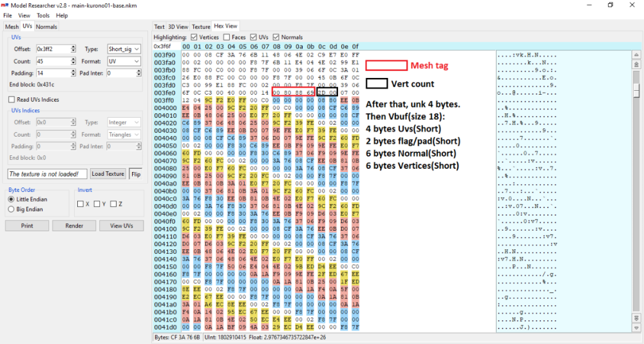Enable Read UVs Indices checkbox

(x=12, y=99)
